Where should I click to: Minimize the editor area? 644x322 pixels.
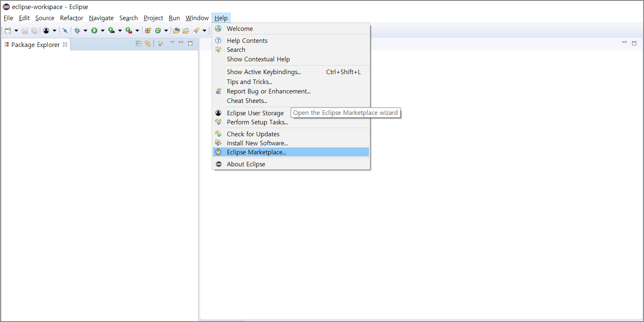[625, 42]
